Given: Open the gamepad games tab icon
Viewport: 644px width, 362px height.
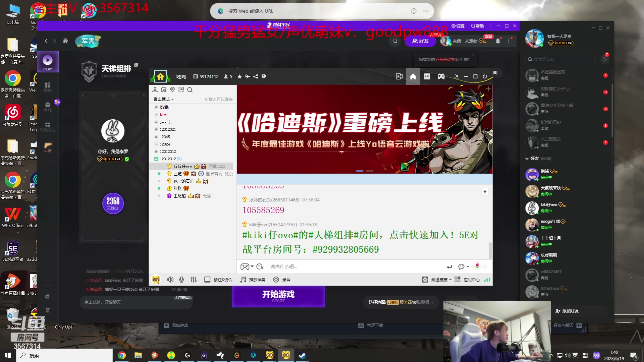Looking at the screenshot, I should coord(441,76).
